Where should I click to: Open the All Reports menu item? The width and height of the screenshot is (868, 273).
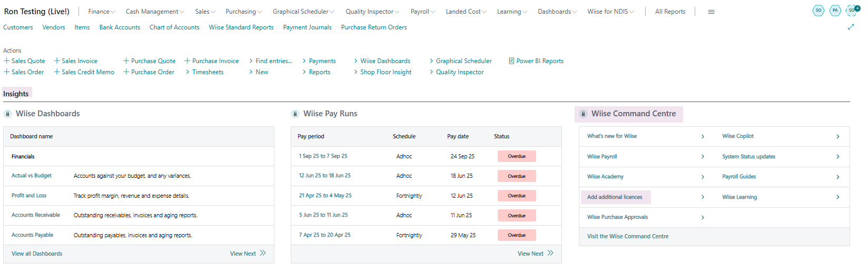pyautogui.click(x=670, y=12)
